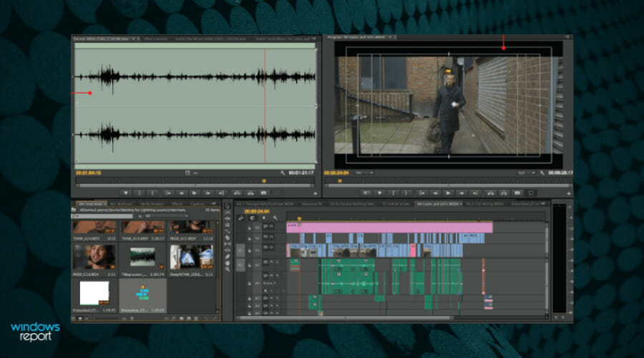Mute audio track A1
644x358 pixels.
[x=271, y=262]
